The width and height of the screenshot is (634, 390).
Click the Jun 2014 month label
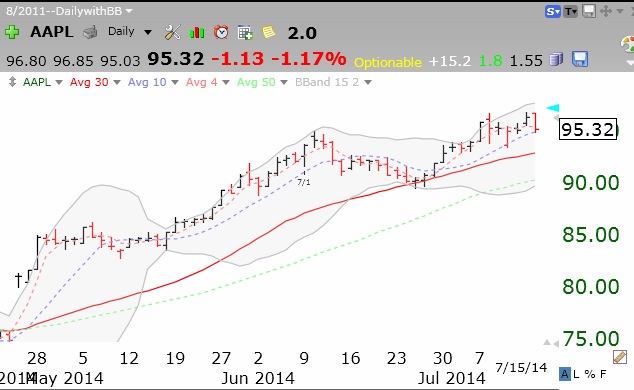point(258,379)
